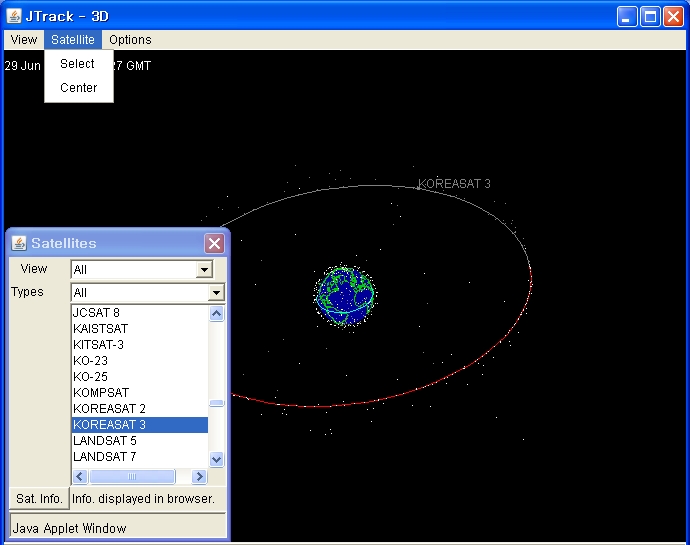690x545 pixels.
Task: Close the open Satellite menu
Action: point(73,40)
